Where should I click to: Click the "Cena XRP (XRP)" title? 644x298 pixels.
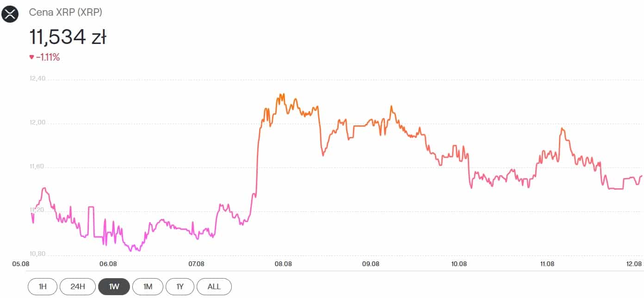pos(66,12)
